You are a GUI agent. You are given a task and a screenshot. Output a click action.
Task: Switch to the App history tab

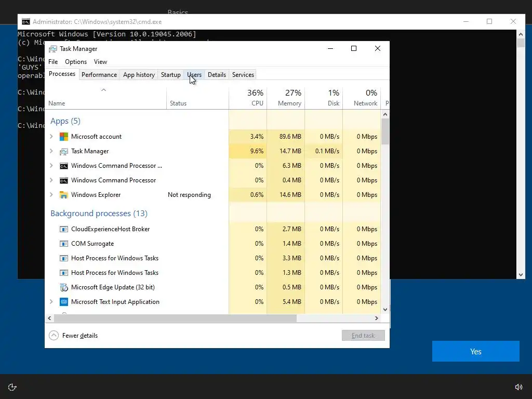[x=139, y=75]
